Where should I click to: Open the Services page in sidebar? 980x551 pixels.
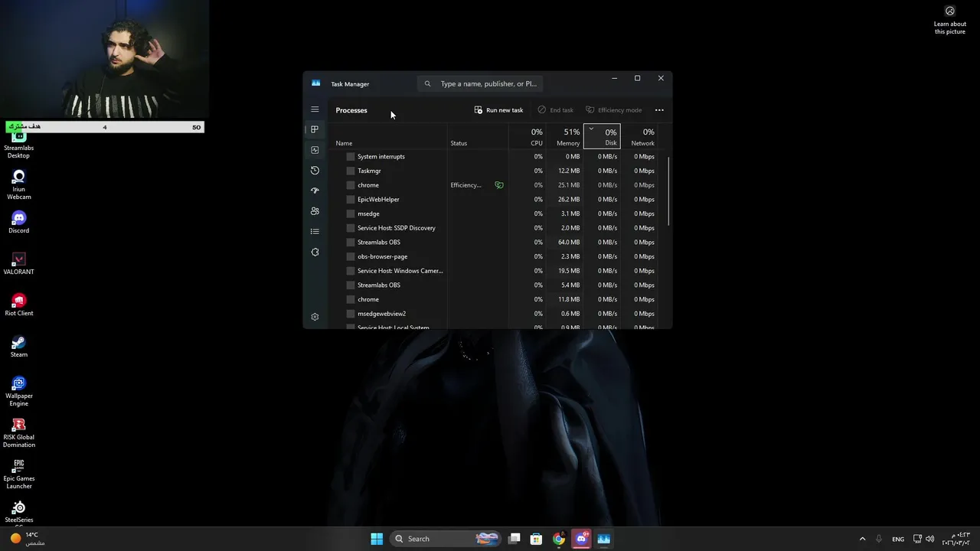[315, 252]
